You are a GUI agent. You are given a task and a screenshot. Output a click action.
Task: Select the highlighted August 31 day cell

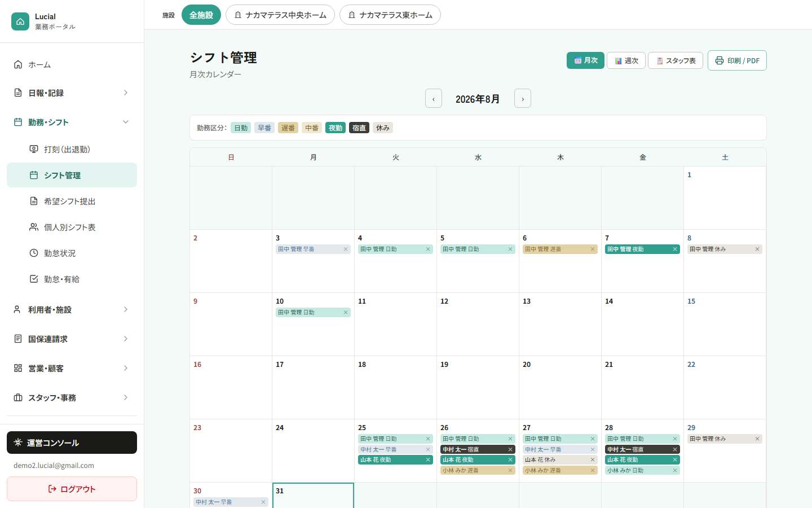coord(313,496)
